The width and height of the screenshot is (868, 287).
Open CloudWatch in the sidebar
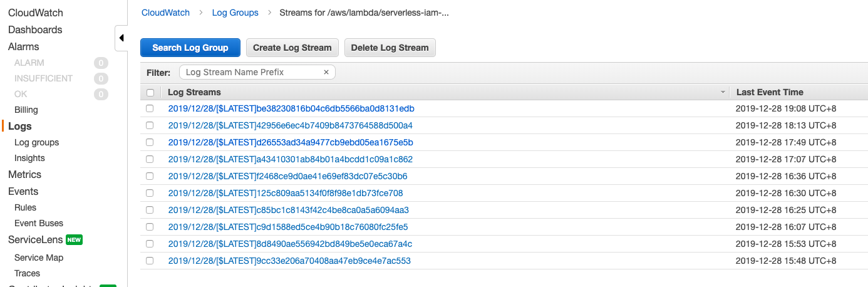click(x=36, y=13)
